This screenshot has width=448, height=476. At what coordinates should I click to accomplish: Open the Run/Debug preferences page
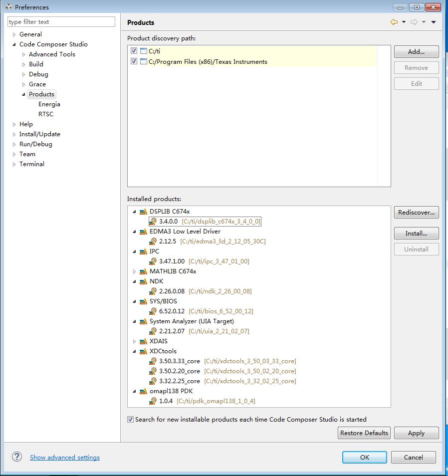click(x=36, y=144)
